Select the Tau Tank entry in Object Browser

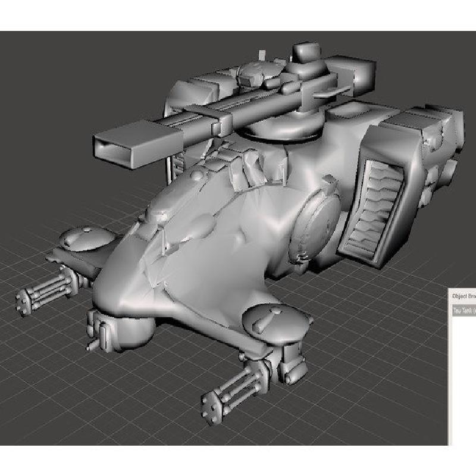tap(464, 311)
